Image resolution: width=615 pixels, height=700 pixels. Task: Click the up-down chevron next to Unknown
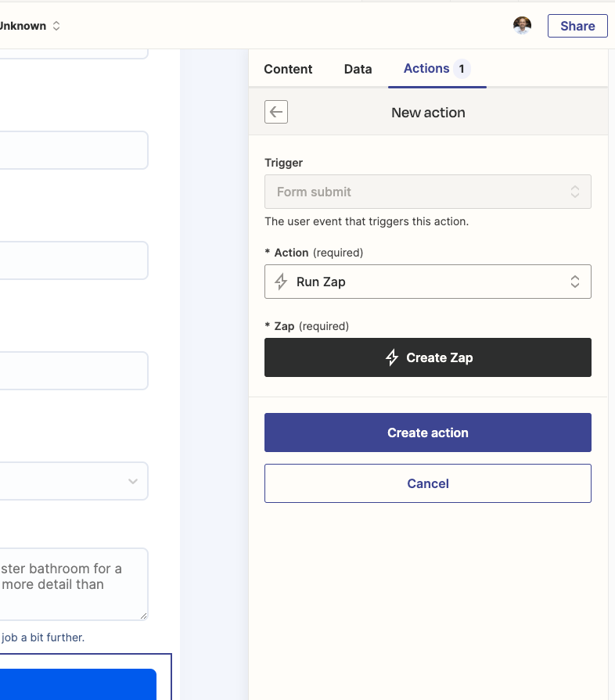pyautogui.click(x=56, y=26)
